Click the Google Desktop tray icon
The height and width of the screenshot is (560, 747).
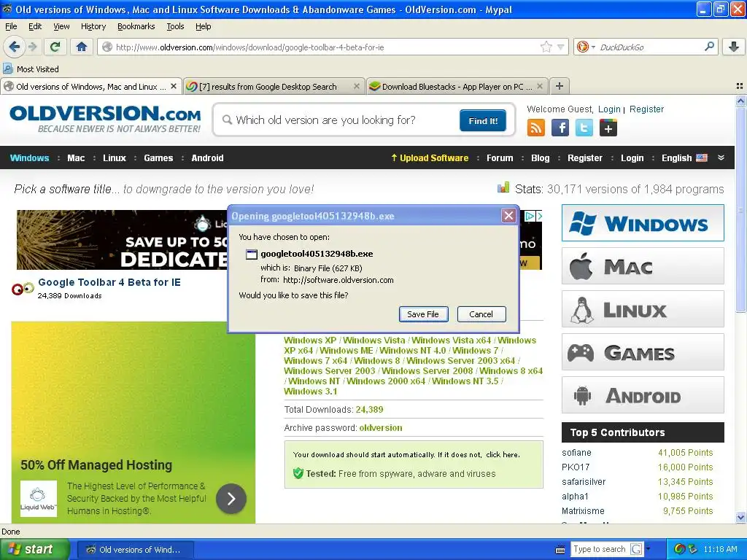pyautogui.click(x=680, y=549)
